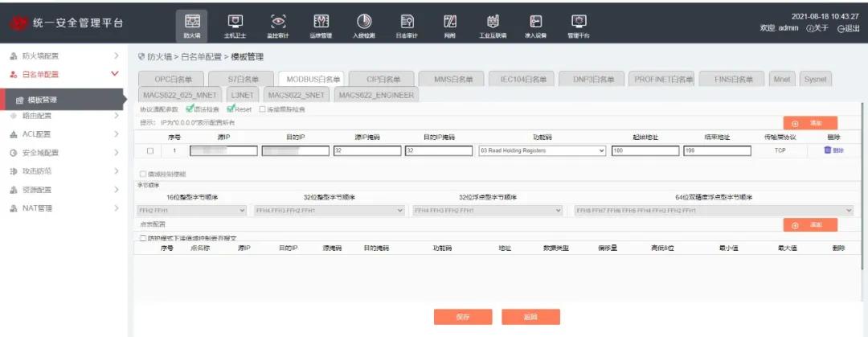Image resolution: width=868 pixels, height=337 pixels.
Task: Click the 源IP input field
Action: [x=223, y=150]
